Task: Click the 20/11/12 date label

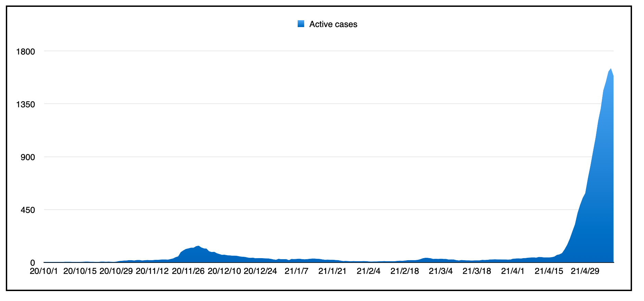Action: click(x=152, y=271)
